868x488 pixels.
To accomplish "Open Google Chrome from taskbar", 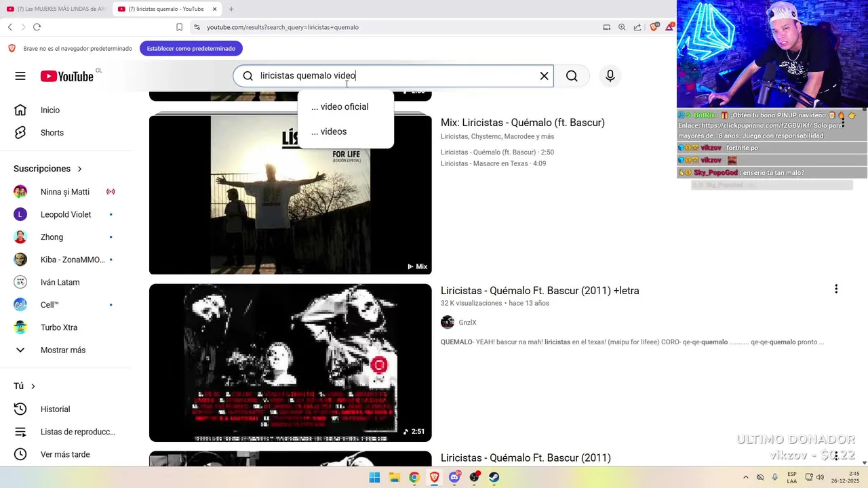I will 414,477.
